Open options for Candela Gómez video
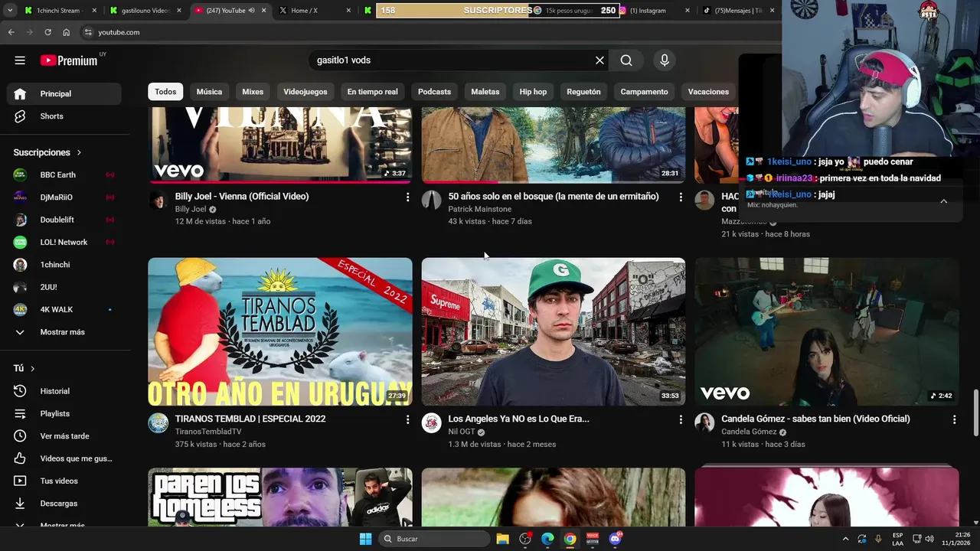 pos(954,420)
